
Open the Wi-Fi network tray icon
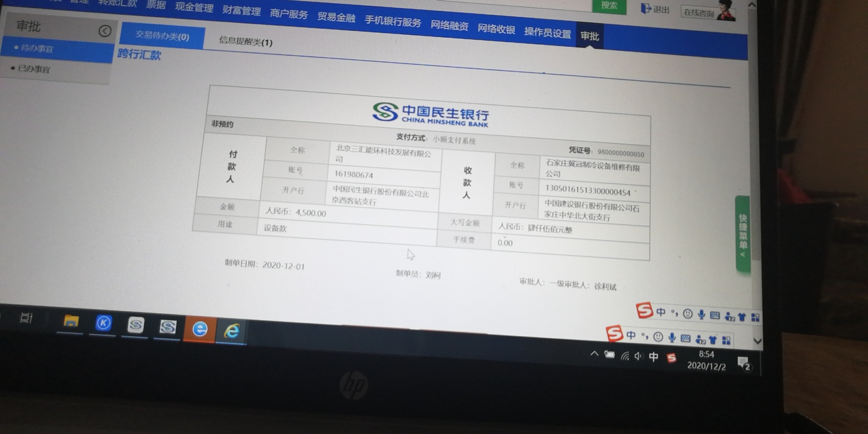(625, 356)
